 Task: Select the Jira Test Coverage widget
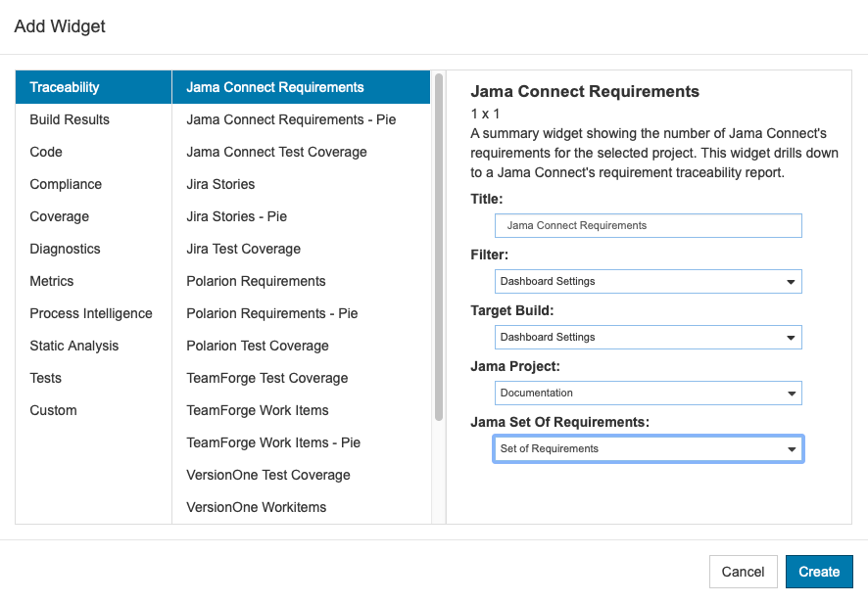301,249
